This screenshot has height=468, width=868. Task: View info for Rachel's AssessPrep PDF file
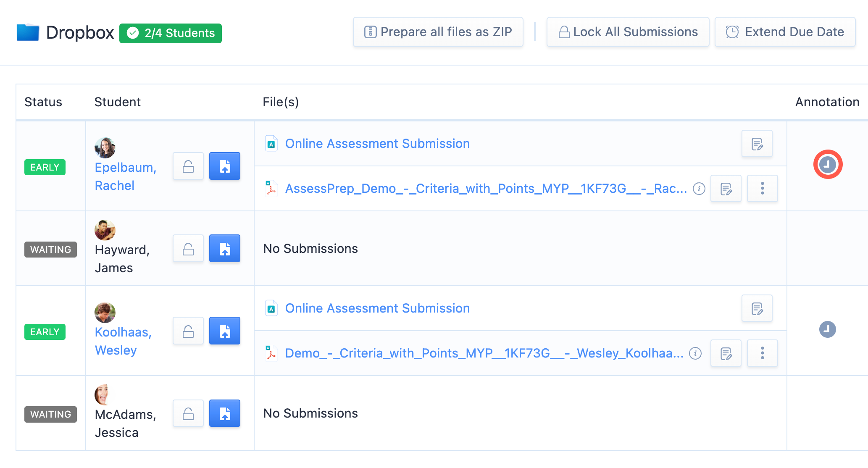699,189
